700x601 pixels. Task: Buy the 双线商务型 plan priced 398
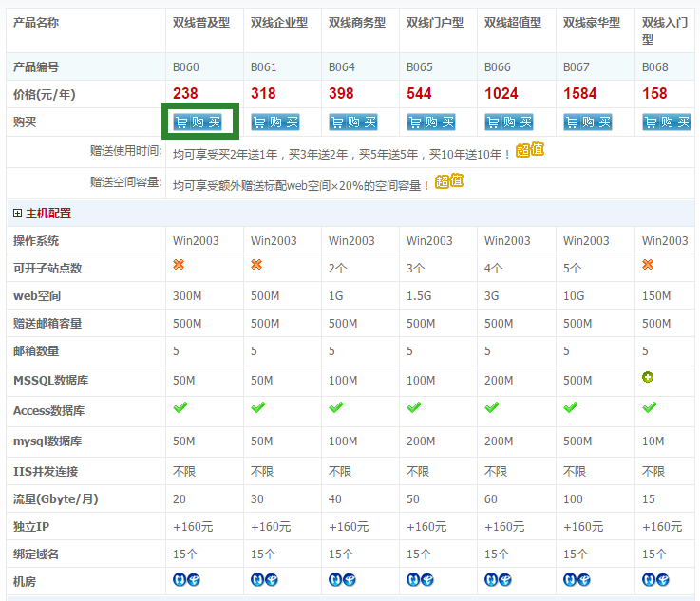(x=353, y=122)
